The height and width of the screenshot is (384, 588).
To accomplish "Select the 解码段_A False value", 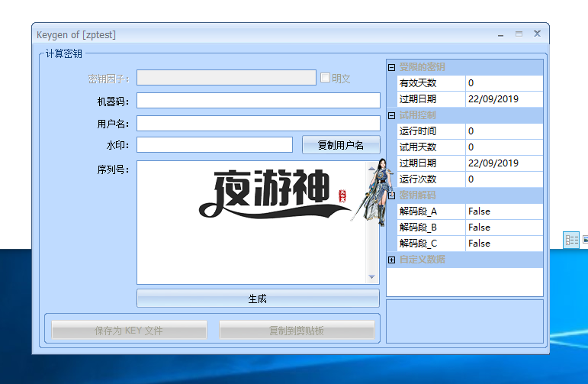I will click(x=504, y=211).
